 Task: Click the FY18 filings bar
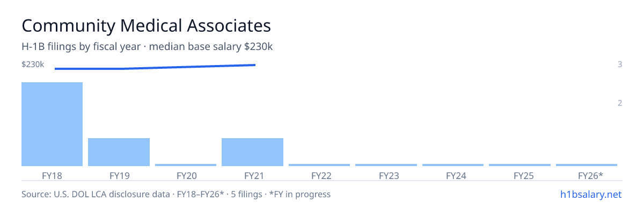[x=52, y=124]
